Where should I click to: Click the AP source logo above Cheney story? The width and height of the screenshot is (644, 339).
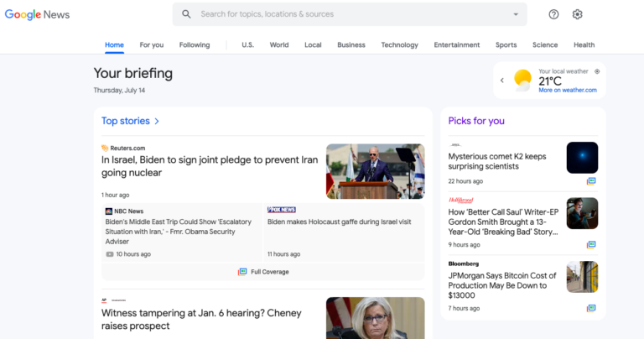(104, 300)
